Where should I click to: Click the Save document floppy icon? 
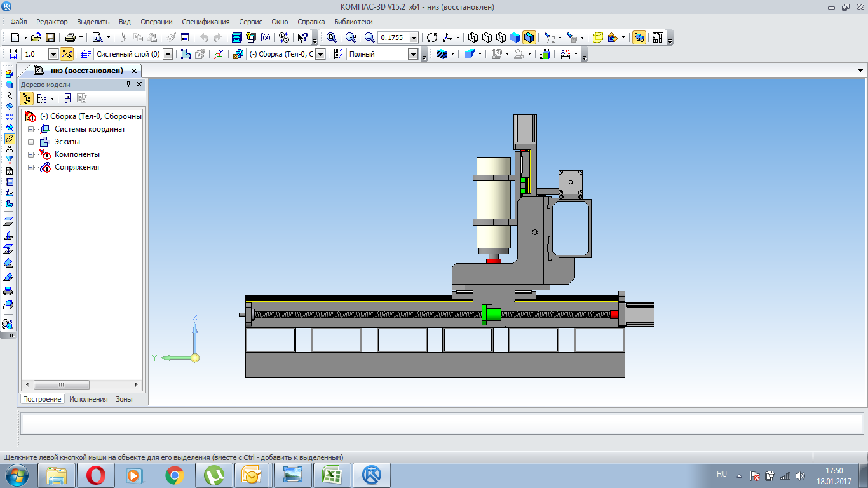(50, 37)
